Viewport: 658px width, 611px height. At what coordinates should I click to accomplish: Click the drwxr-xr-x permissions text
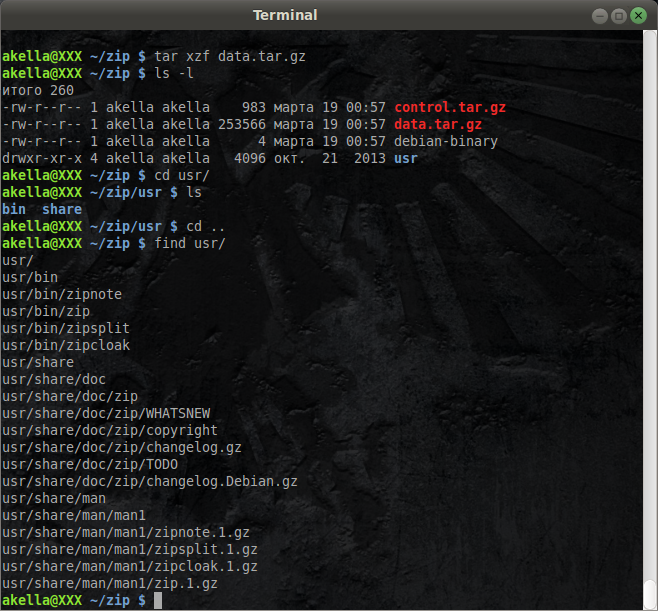click(42, 159)
